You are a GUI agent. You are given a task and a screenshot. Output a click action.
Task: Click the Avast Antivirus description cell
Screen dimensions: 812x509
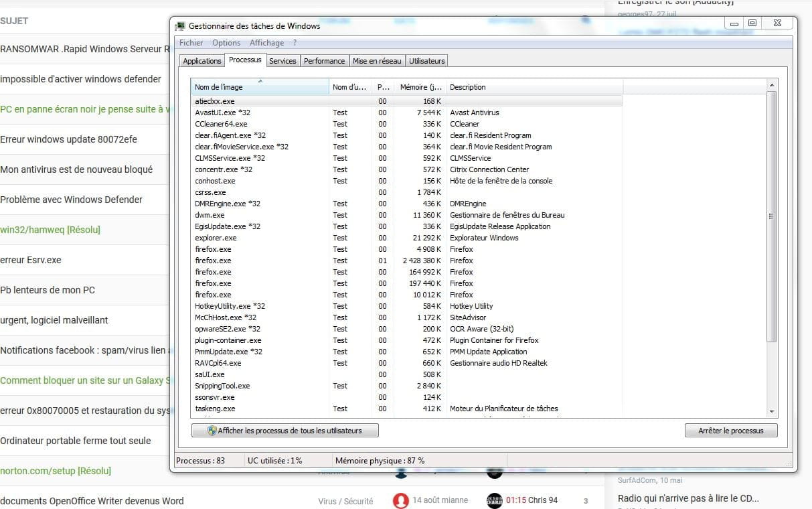475,113
